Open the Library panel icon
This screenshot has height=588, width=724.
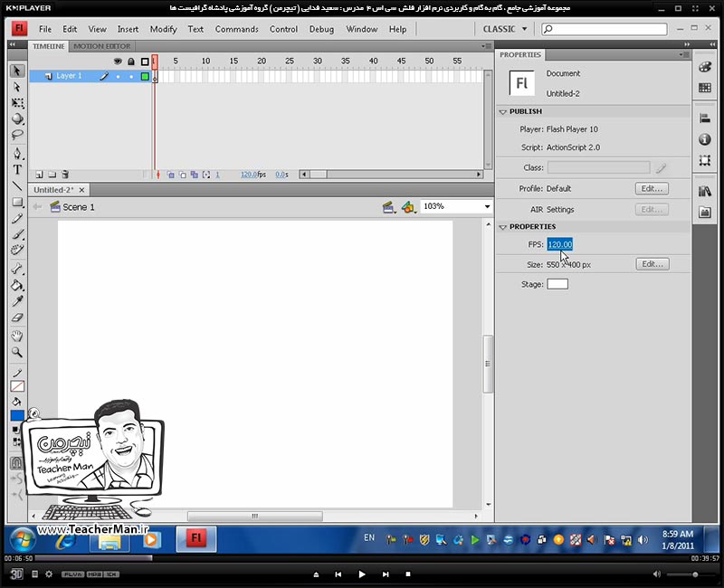[705, 191]
